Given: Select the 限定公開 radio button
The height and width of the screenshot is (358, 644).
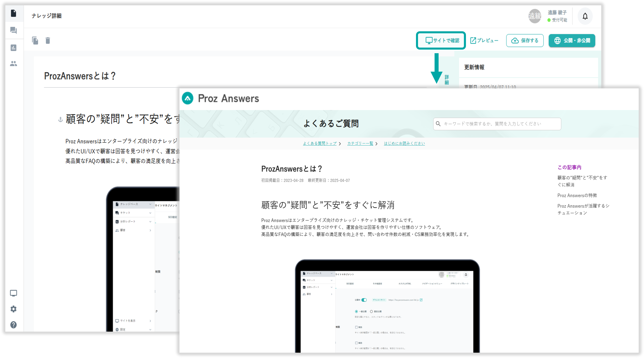Looking at the screenshot, I should coord(371,311).
